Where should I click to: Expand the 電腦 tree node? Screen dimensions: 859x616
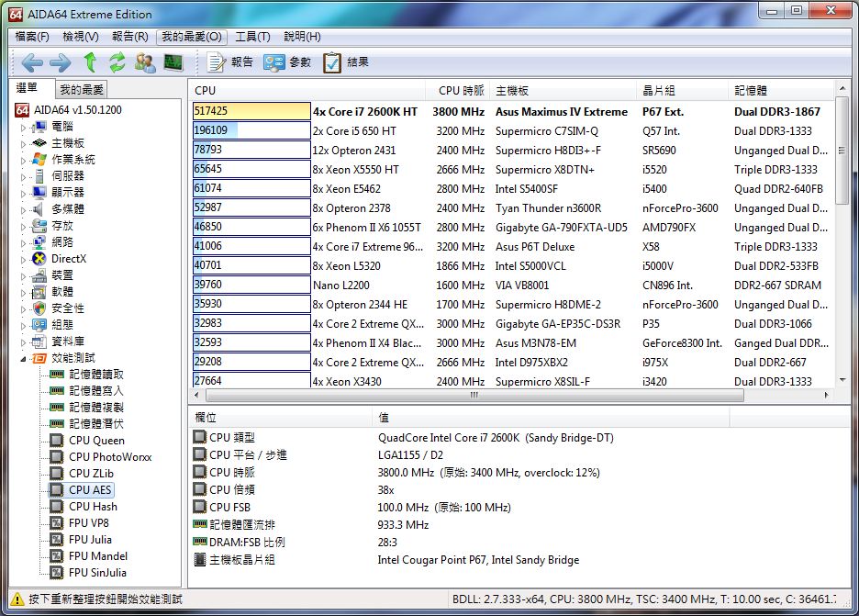point(23,128)
